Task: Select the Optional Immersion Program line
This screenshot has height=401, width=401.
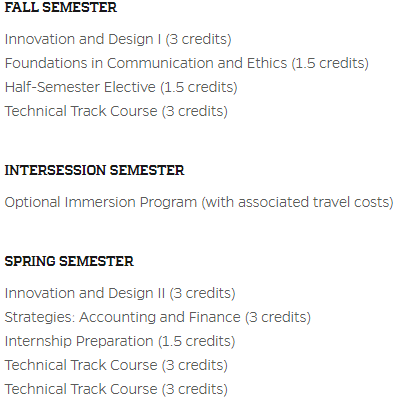Action: click(x=199, y=202)
